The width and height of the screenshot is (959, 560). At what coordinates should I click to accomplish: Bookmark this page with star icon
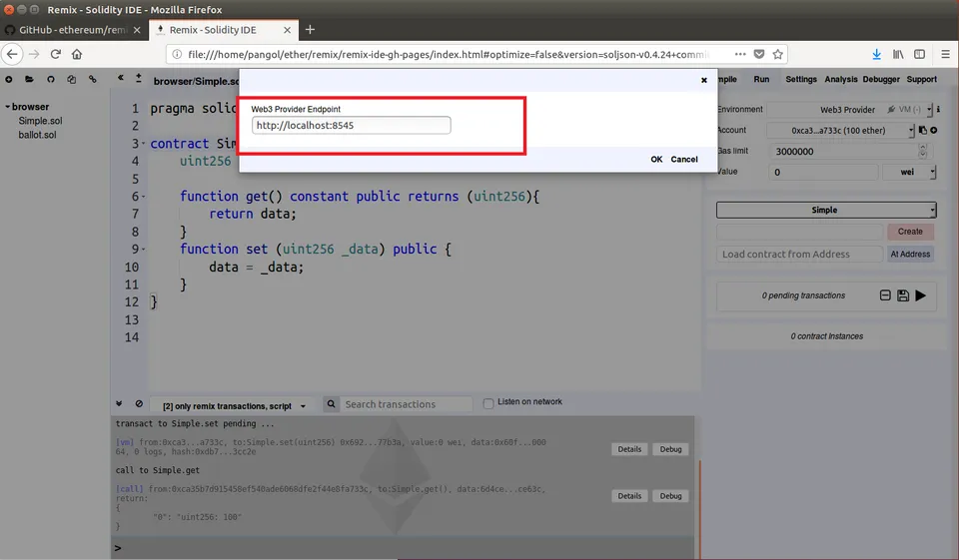coord(778,55)
